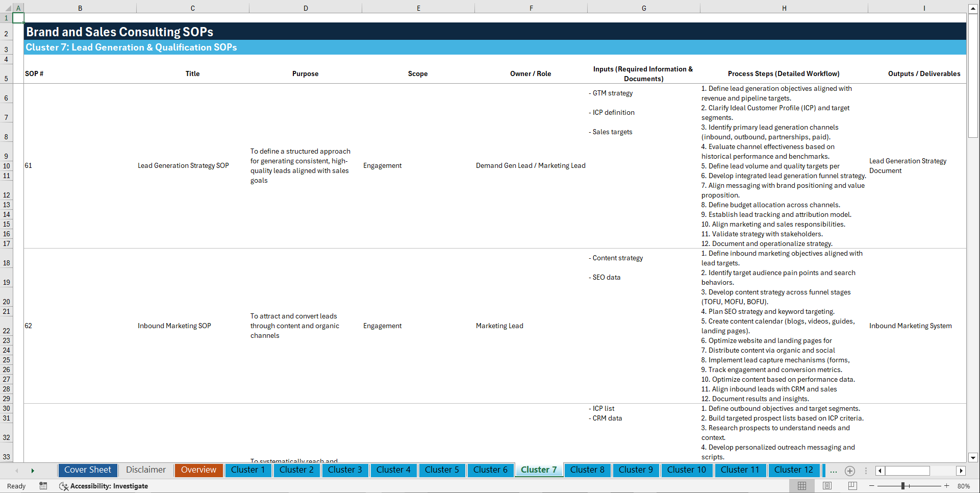
Task: Click the 'Brand and Sales Consulting SOPs' title
Action: coord(120,32)
